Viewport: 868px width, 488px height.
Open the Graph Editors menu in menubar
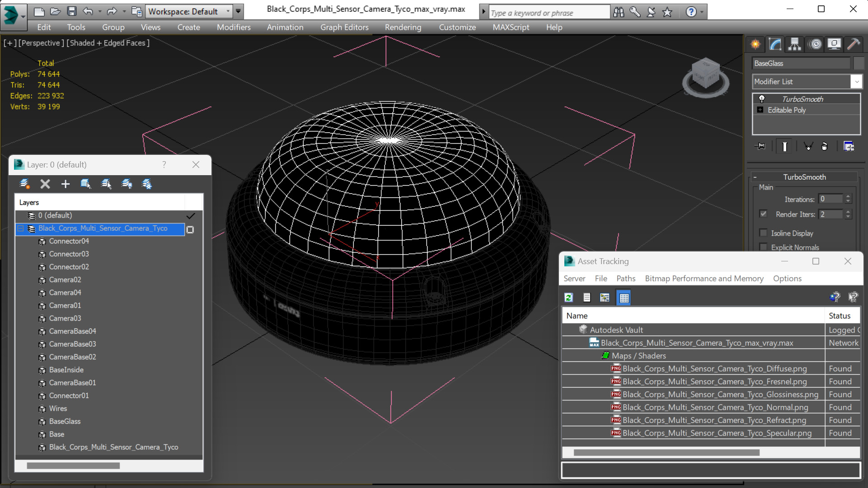coord(345,27)
